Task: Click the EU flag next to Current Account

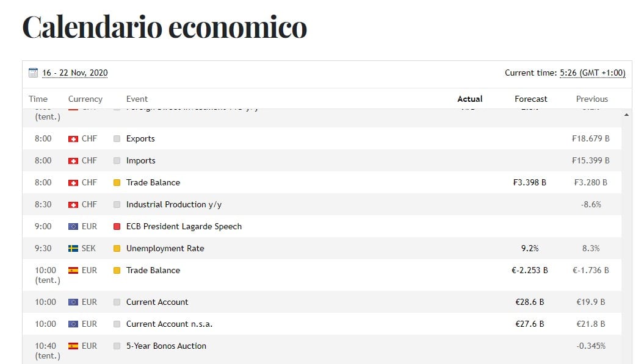Action: coord(73,302)
